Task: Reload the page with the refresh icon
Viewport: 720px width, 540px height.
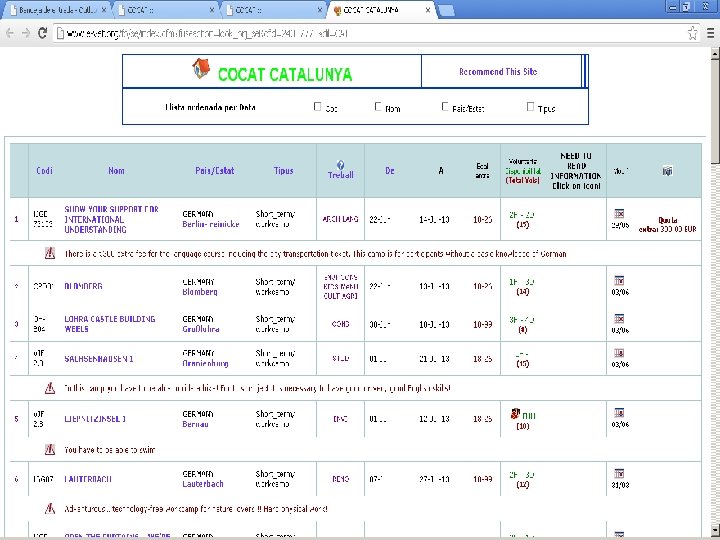Action: point(42,33)
